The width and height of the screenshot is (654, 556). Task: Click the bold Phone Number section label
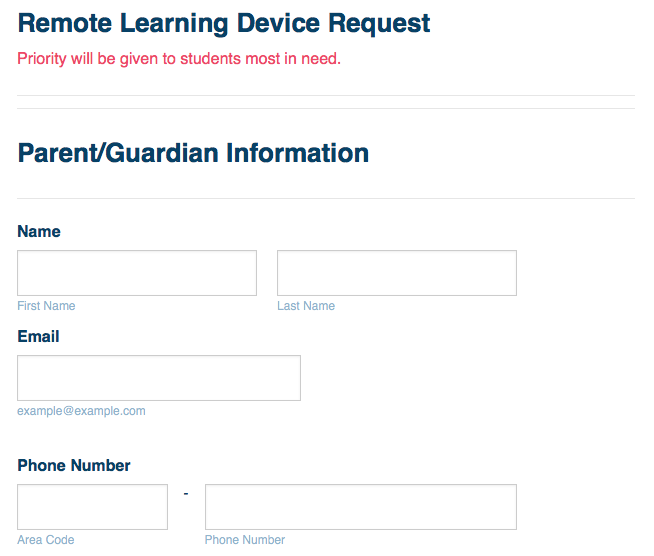pyautogui.click(x=74, y=466)
